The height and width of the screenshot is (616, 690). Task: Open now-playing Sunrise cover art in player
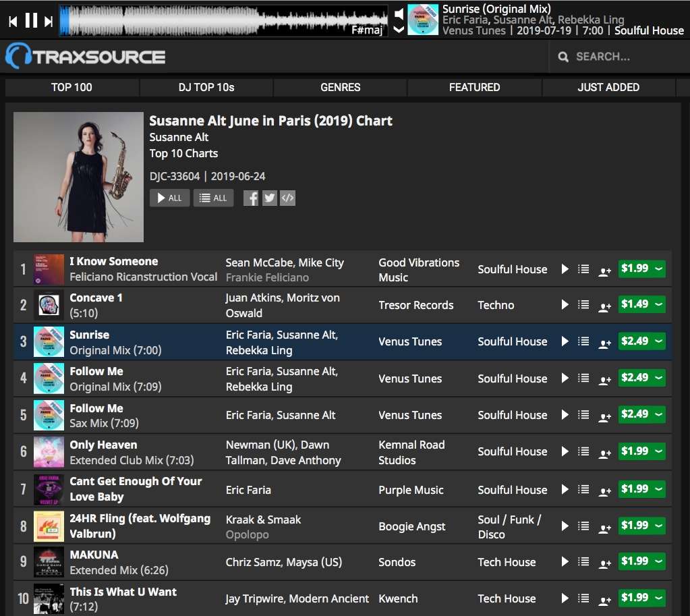[423, 20]
